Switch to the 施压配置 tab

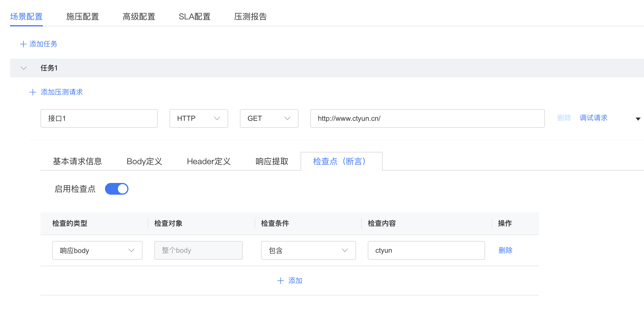point(82,17)
